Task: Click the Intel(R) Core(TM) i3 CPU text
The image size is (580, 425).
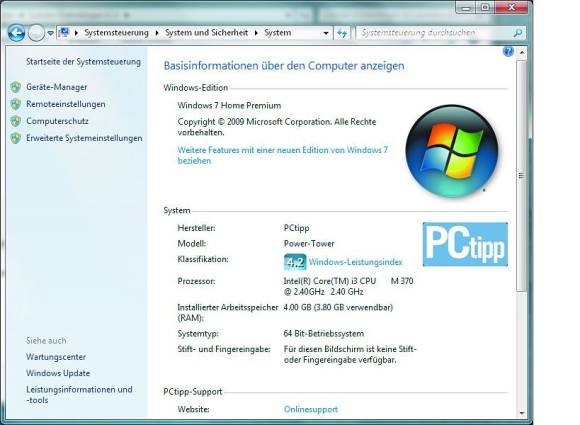Action: 330,281
